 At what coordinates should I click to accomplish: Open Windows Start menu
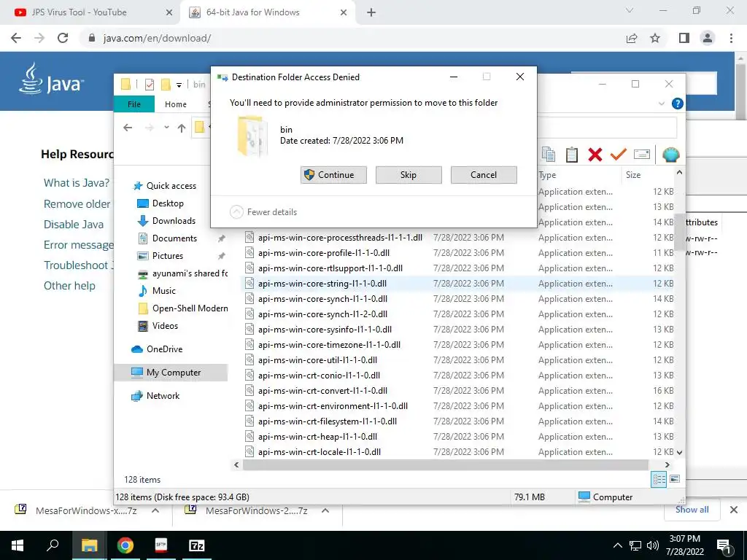pyautogui.click(x=18, y=545)
